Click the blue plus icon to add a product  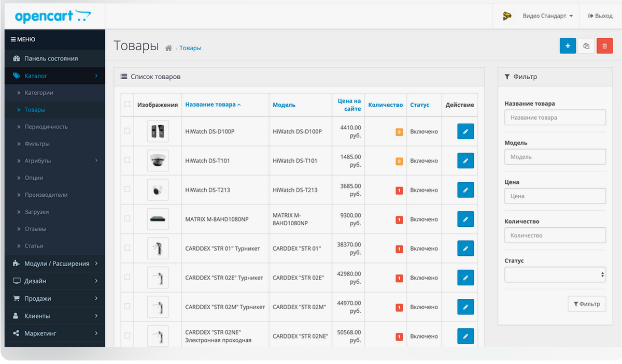click(x=568, y=46)
